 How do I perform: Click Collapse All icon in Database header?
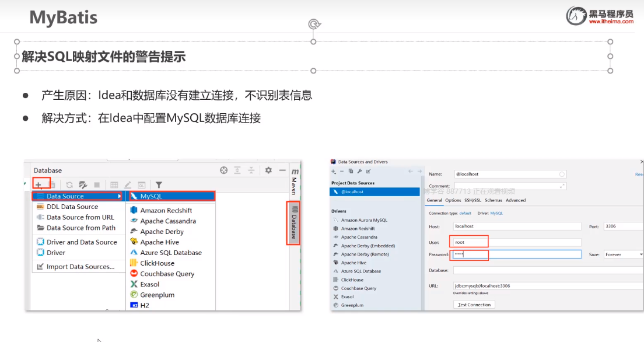[x=251, y=170]
